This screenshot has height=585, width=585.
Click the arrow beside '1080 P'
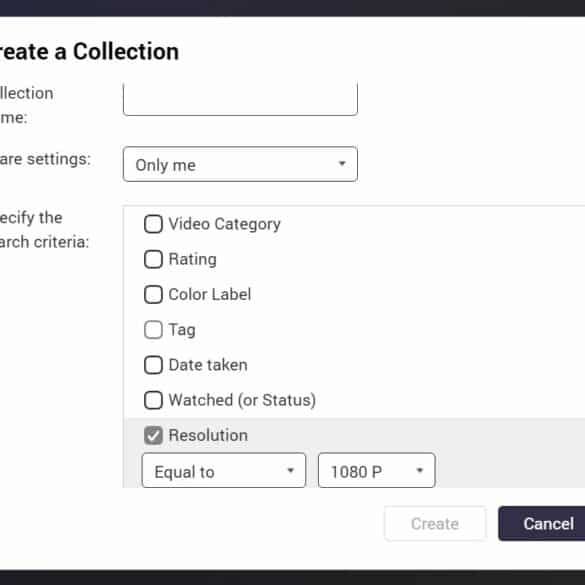[420, 470]
